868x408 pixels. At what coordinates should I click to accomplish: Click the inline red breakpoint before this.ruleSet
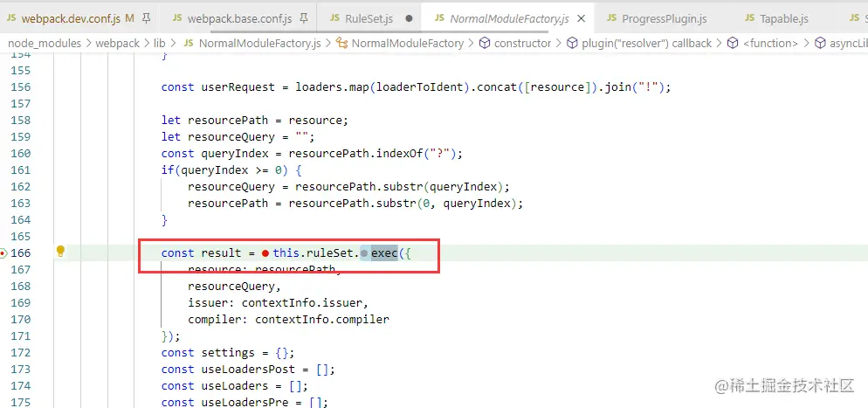tap(265, 253)
